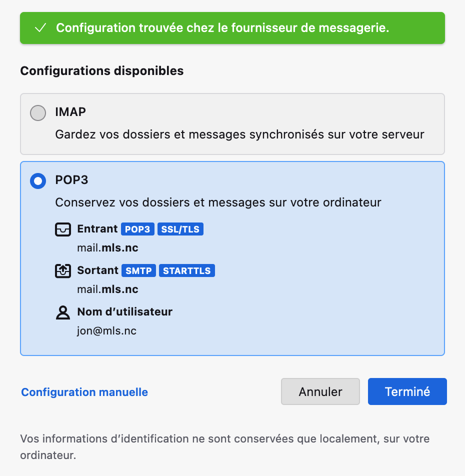Click the POP3 protocol badge
This screenshot has width=465, height=476.
[x=137, y=229]
